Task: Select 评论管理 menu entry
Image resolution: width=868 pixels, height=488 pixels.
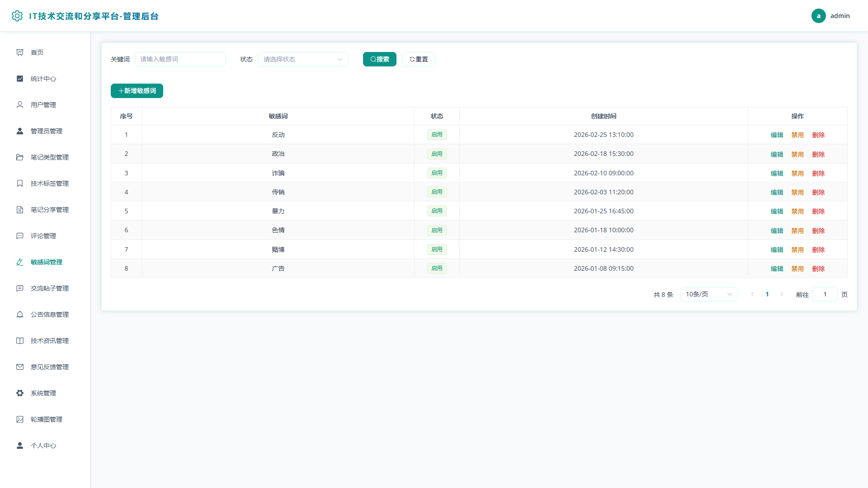Action: tap(45, 236)
